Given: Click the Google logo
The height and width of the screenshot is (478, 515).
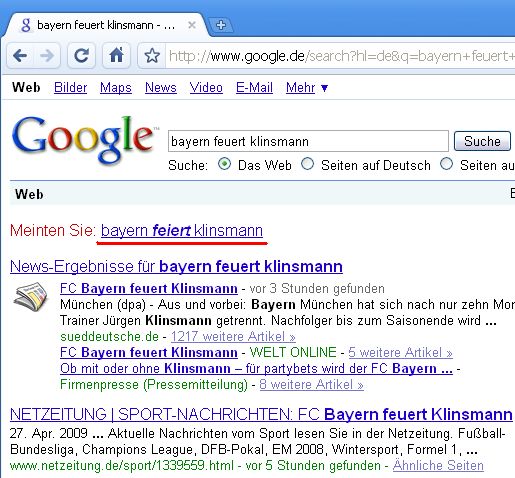Looking at the screenshot, I should pos(83,139).
